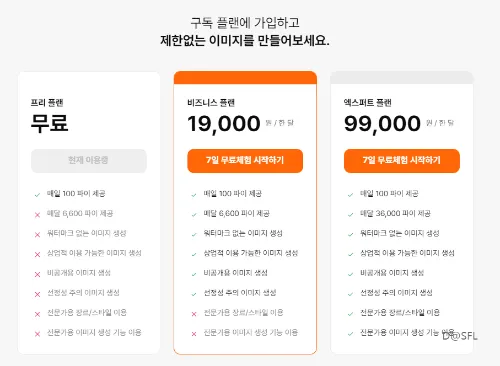The image size is (500, 366).
Task: Select the Expert plan 99,000 price
Action: point(382,124)
